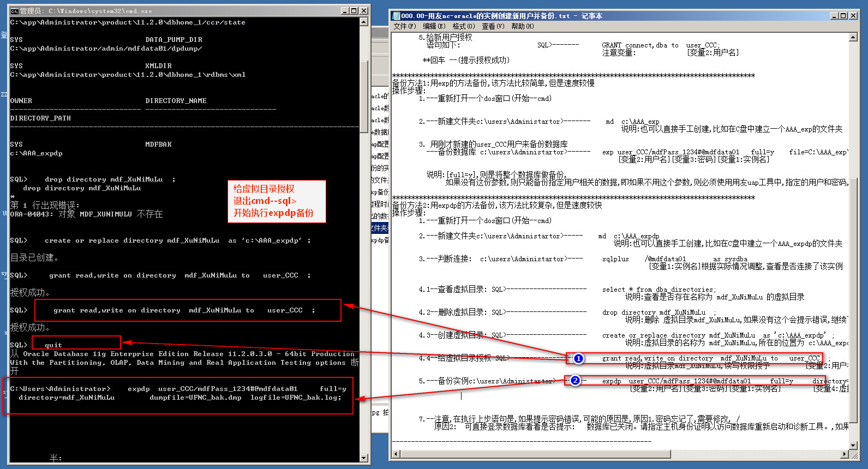Minimize the Notepad window
868x469 pixels.
[835, 16]
